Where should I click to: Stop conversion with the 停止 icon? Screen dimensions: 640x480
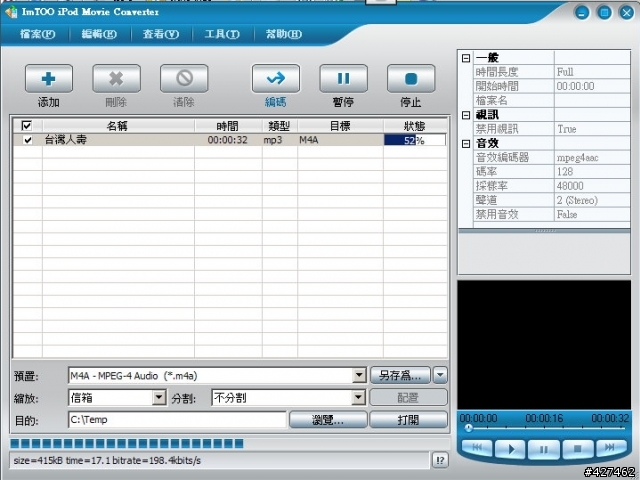(x=411, y=78)
